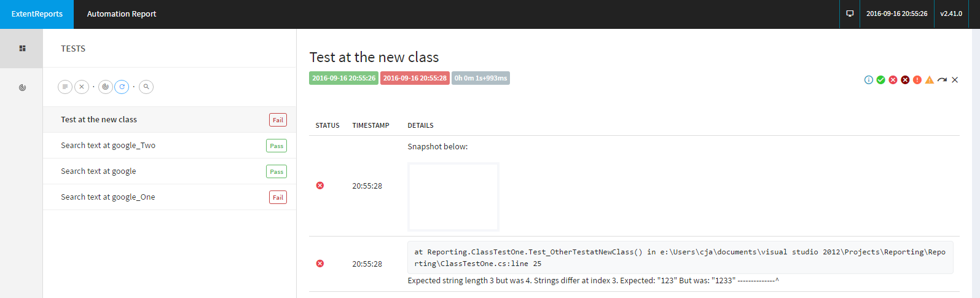Screen dimensions: 980x298
Task: Toggle the blue info step filter
Action: pyautogui.click(x=869, y=80)
